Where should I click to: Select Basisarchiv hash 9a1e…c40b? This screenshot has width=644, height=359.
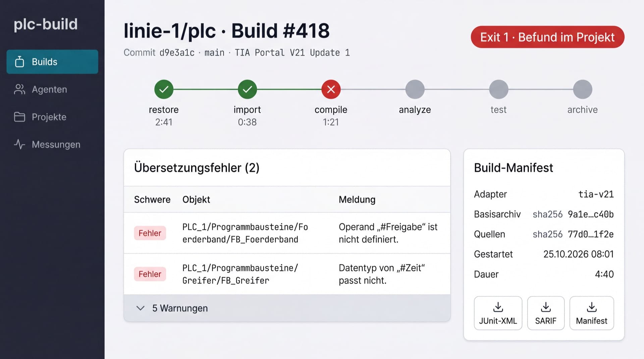pyautogui.click(x=591, y=214)
